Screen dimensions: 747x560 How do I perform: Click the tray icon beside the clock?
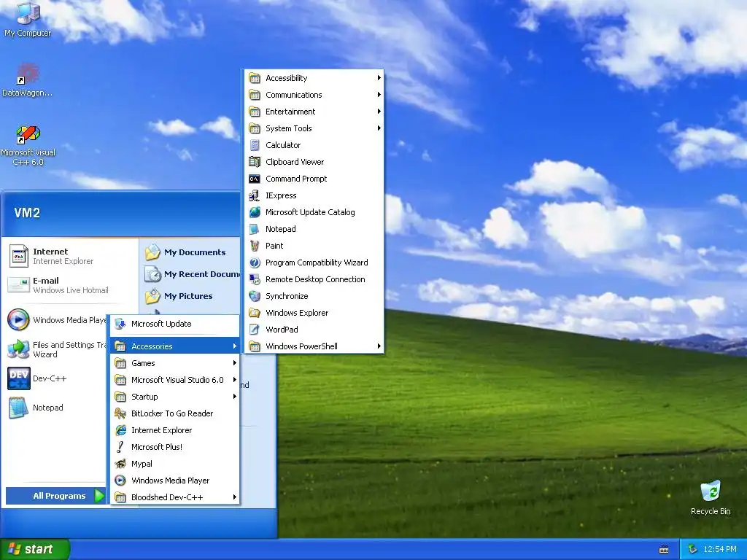pyautogui.click(x=693, y=549)
